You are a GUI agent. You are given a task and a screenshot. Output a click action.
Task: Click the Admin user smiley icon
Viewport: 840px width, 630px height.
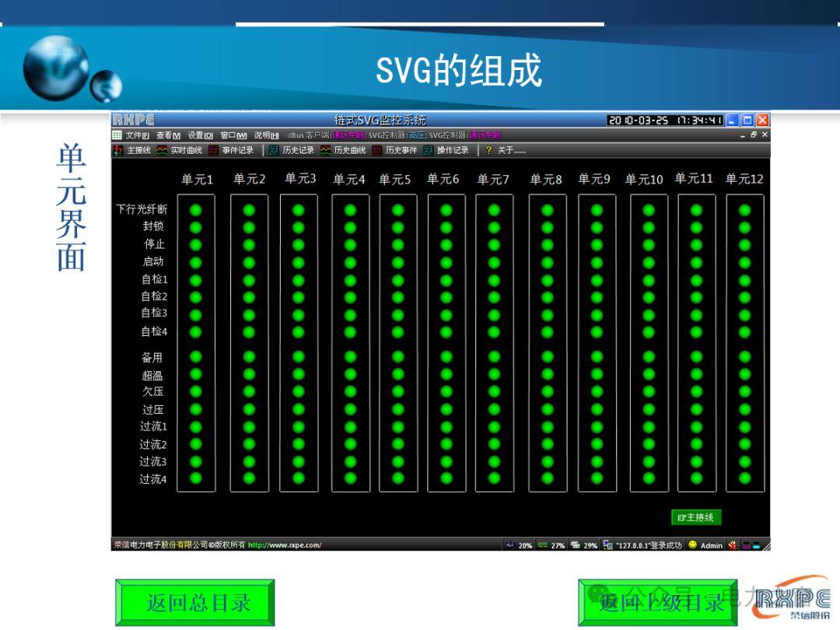[x=692, y=545]
